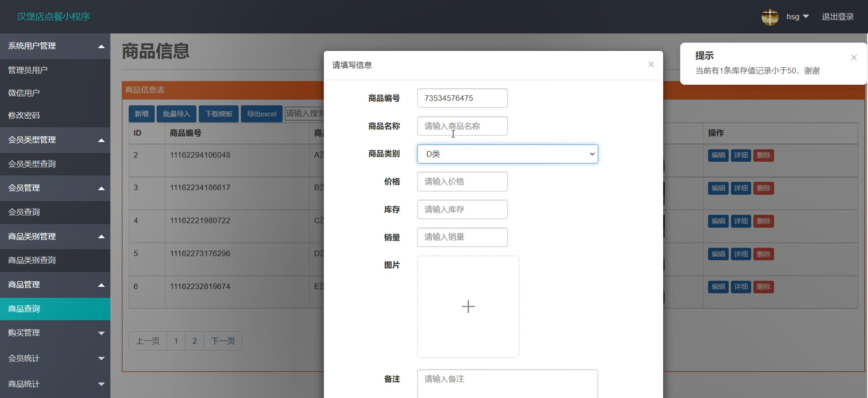Open 管理员用户 in the sidebar

[x=28, y=70]
